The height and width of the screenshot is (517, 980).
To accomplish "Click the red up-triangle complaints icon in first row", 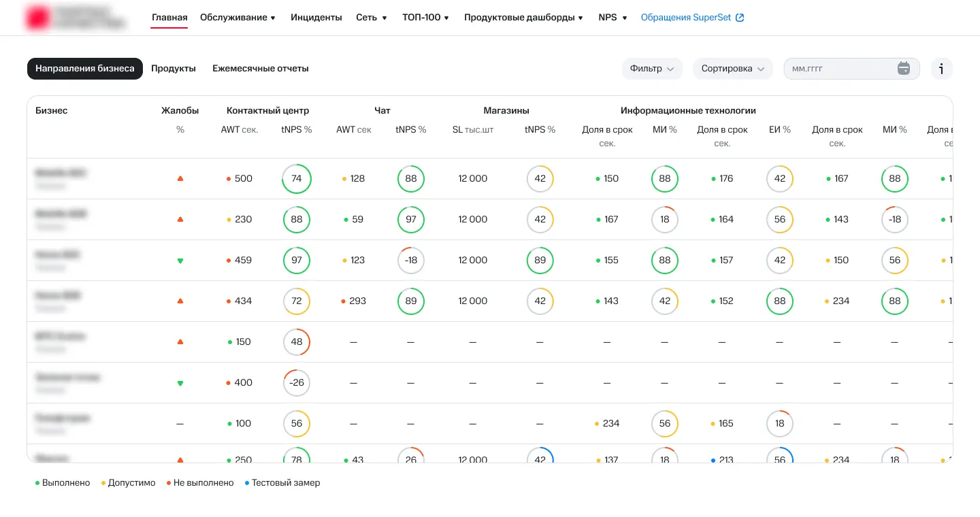I will (x=180, y=178).
